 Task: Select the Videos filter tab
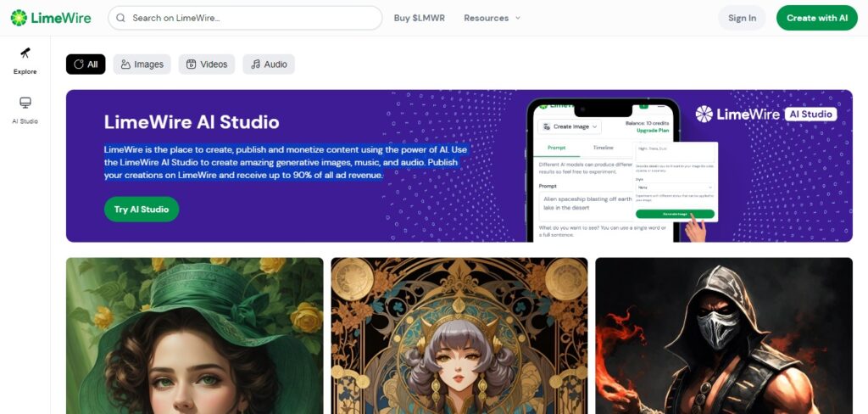[x=207, y=64]
